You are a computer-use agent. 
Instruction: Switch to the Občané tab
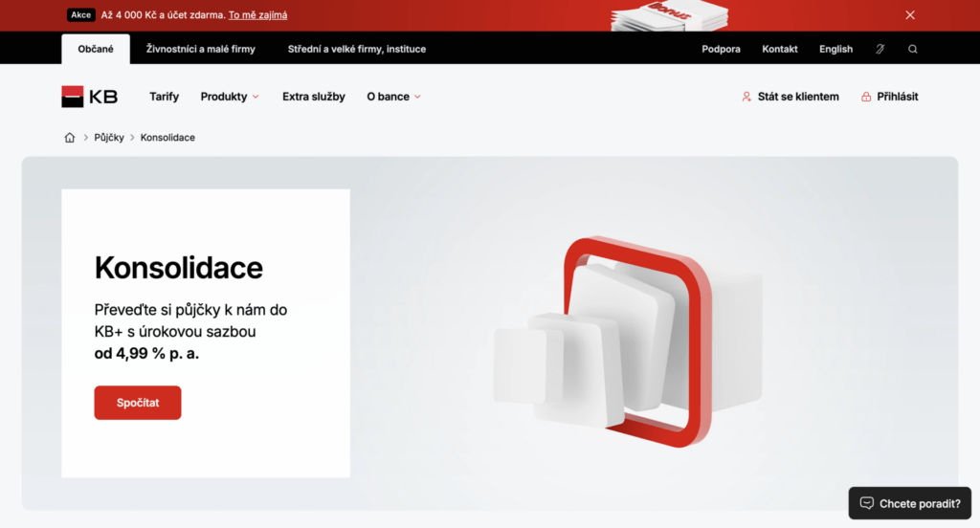[96, 49]
